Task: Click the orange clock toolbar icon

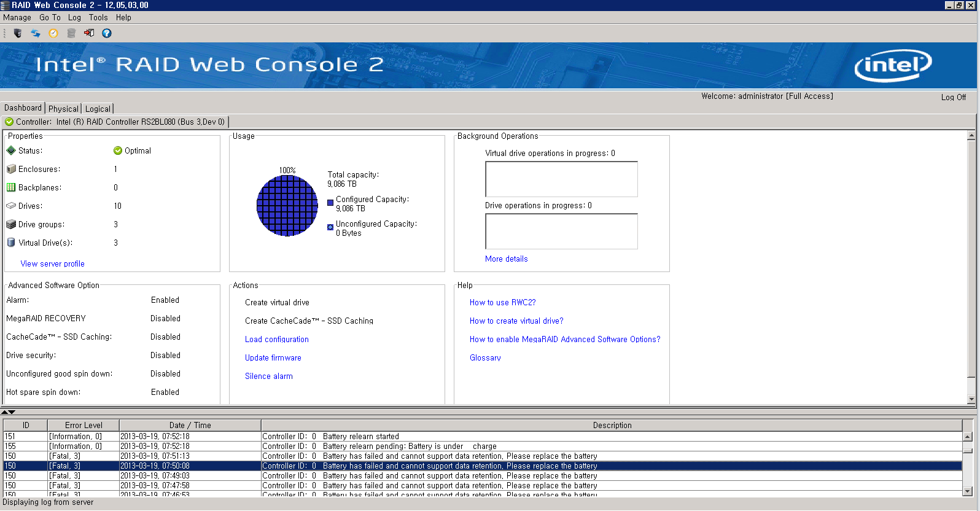Action: [53, 33]
